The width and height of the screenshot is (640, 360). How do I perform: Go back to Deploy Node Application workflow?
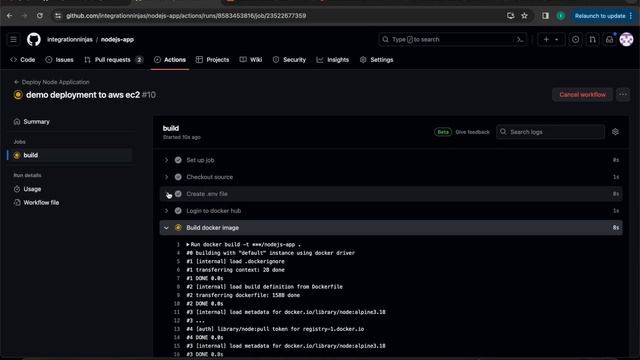52,82
